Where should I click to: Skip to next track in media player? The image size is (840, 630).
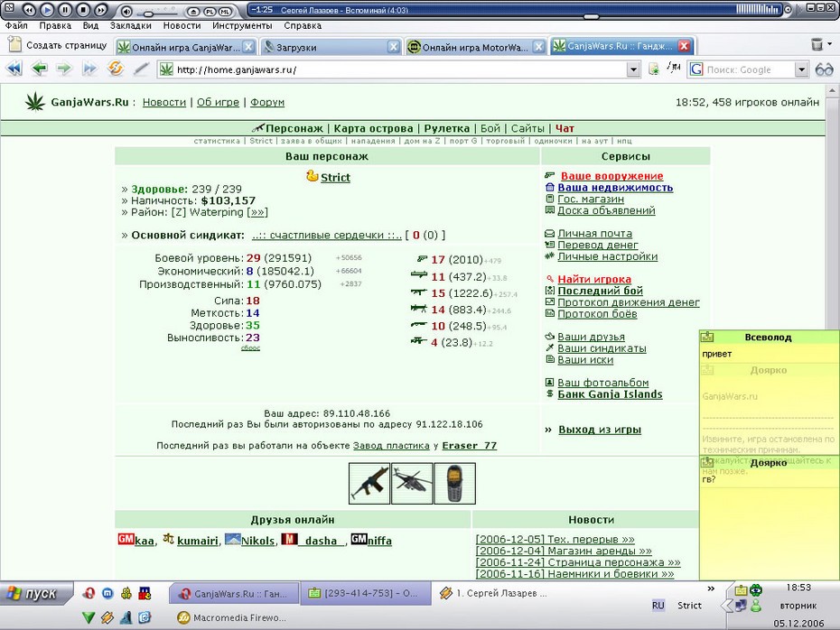[x=100, y=10]
